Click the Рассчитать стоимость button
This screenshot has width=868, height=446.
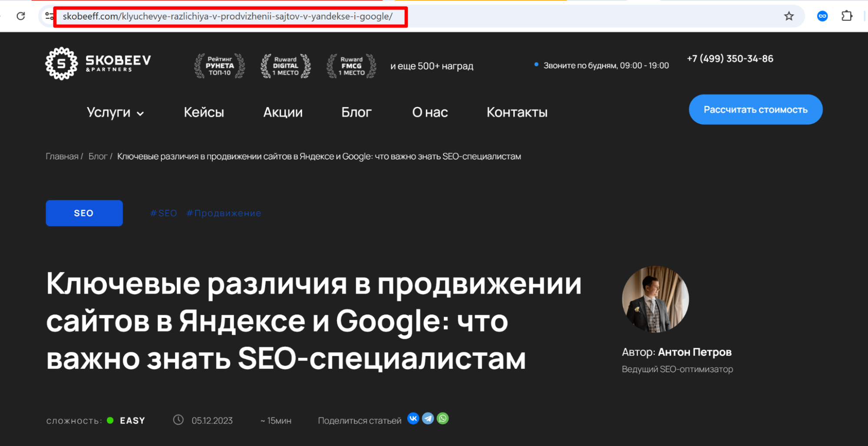[x=756, y=109]
